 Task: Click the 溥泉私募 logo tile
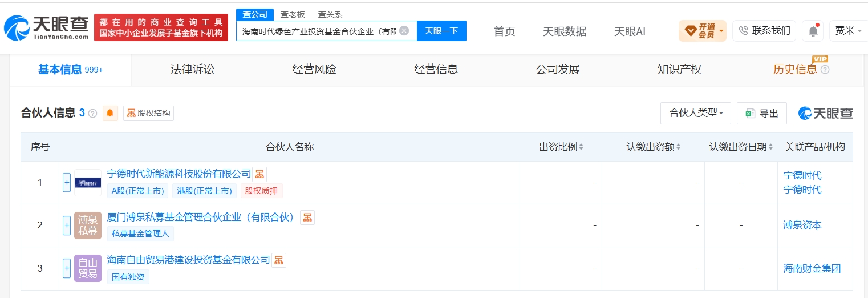pos(88,225)
